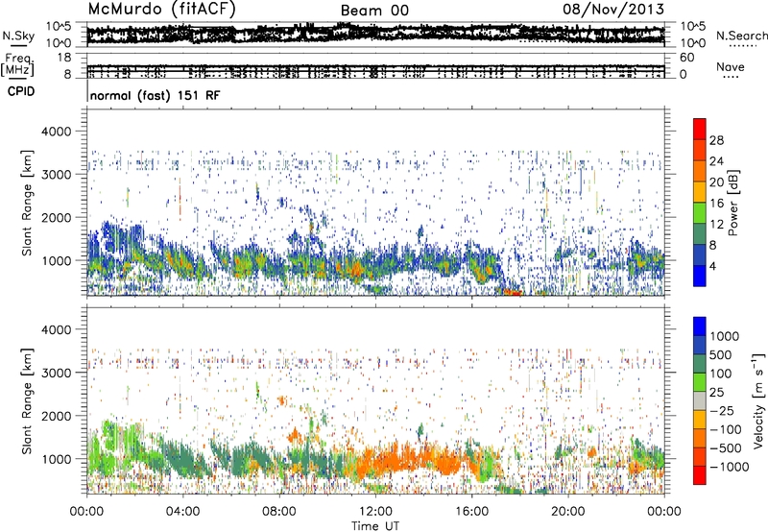Viewport: 768px width, 532px height.
Task: Click the light green segment of Velocity colorbar
Action: (700, 382)
